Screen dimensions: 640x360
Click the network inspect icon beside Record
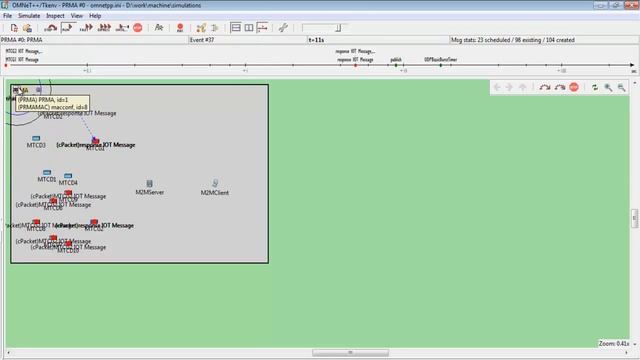coord(201,28)
